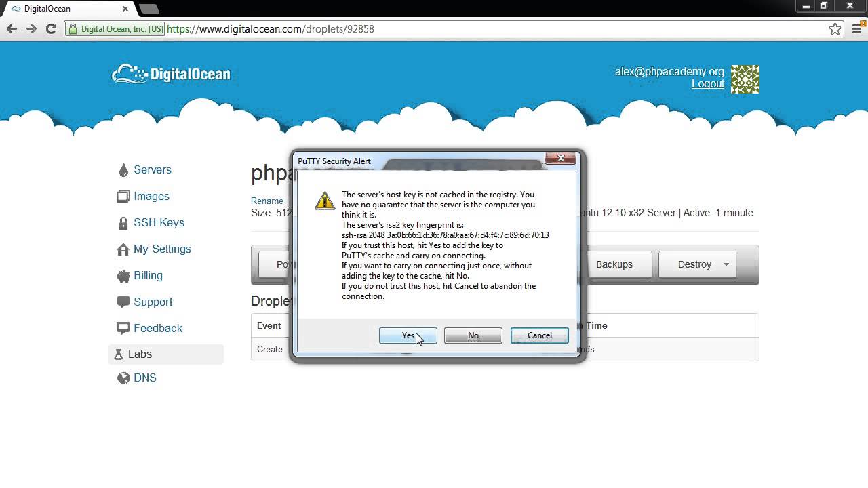Open SSH Keys in the sidebar
This screenshot has width=868, height=488.
point(159,222)
